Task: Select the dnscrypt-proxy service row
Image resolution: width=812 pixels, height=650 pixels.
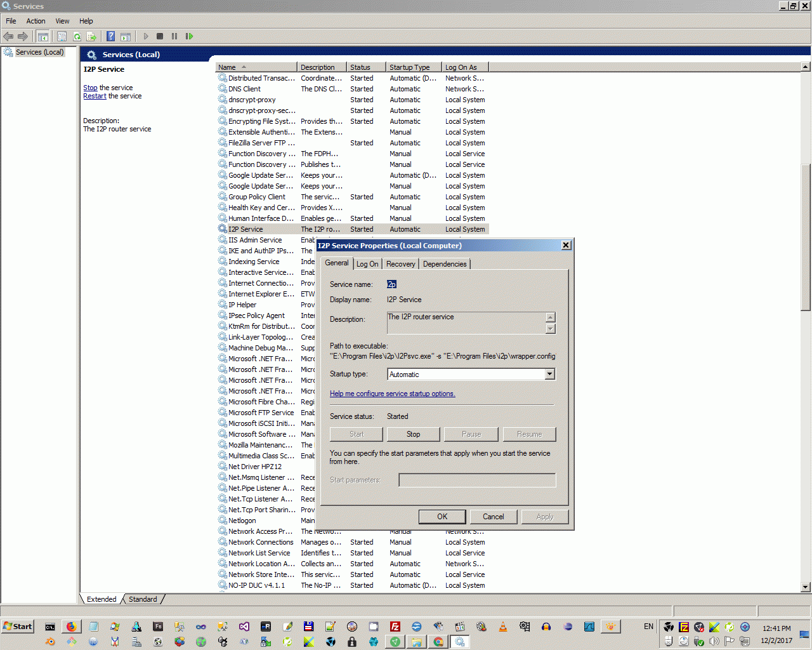Action: pos(353,100)
